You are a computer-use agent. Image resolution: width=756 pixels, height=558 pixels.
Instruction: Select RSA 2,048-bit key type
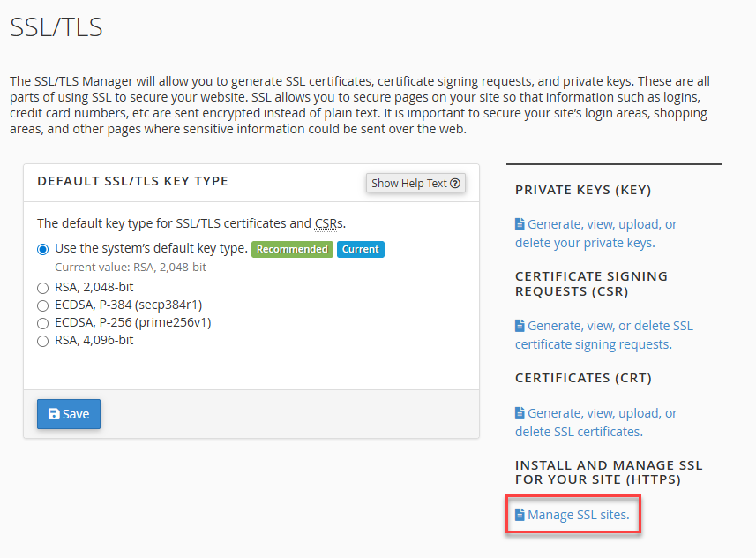[x=42, y=287]
